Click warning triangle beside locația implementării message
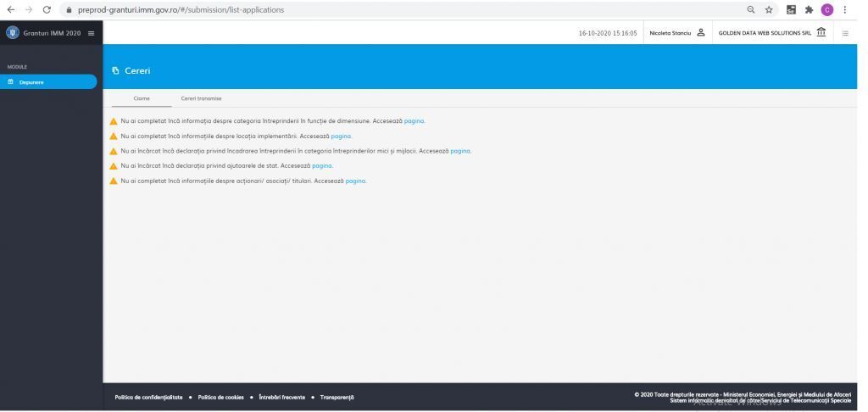 pos(114,136)
